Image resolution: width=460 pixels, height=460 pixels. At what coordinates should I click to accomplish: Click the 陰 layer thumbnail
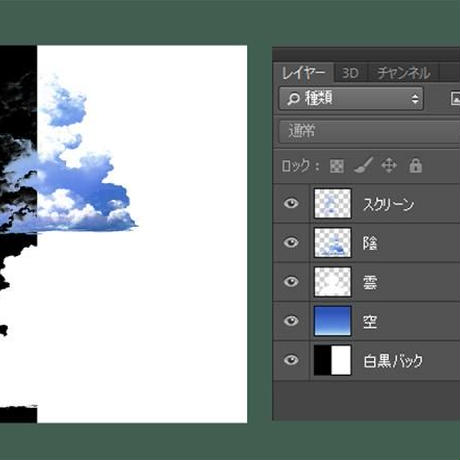(x=333, y=242)
